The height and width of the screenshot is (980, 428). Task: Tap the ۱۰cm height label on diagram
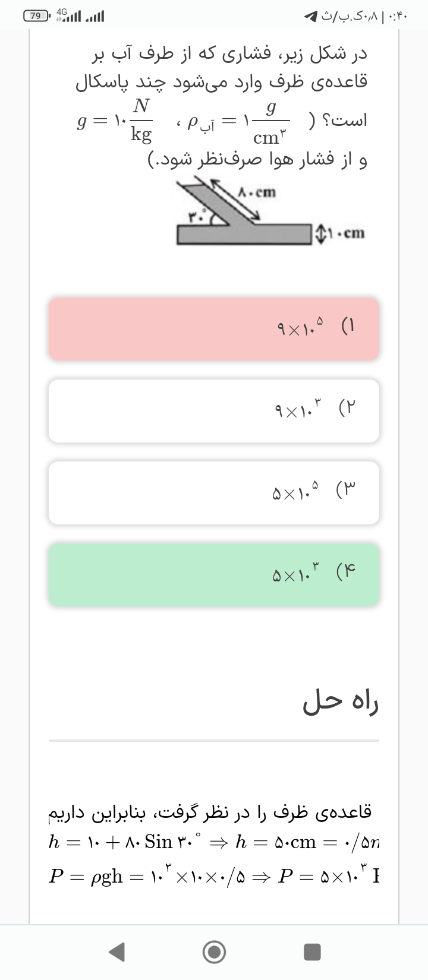(343, 232)
